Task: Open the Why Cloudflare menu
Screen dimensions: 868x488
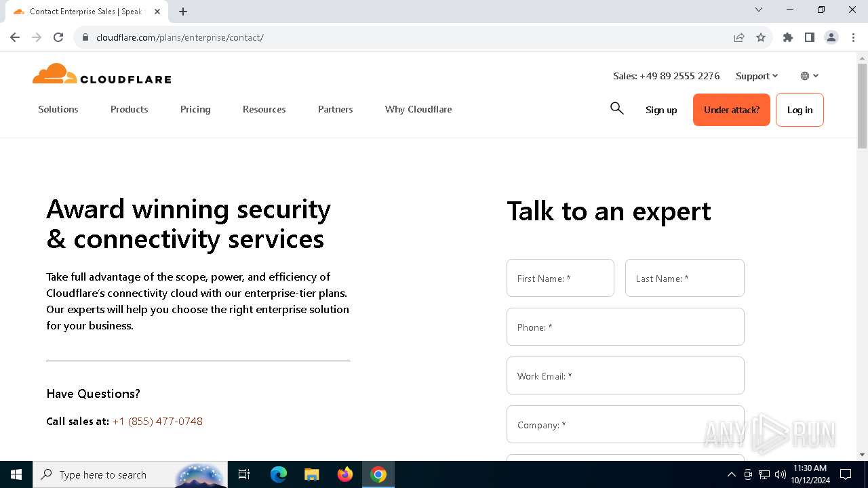Action: tap(418, 109)
